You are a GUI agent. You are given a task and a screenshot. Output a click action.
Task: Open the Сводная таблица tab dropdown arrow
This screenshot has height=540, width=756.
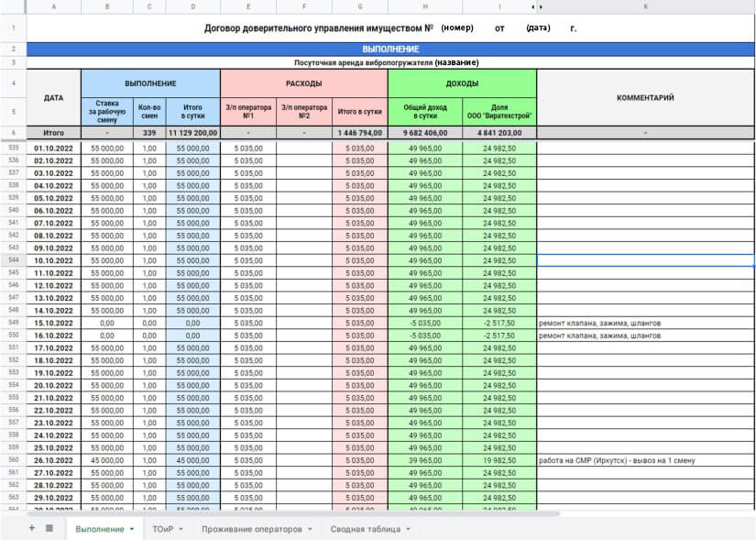click(408, 529)
